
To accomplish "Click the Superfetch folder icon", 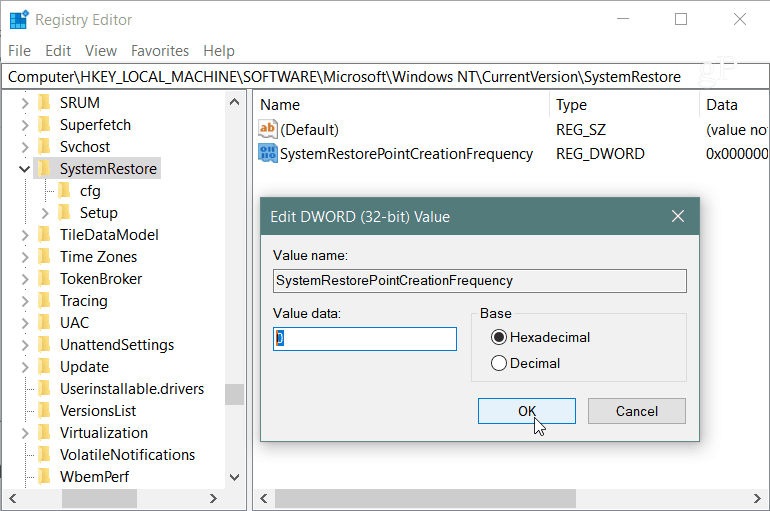I will pyautogui.click(x=44, y=125).
